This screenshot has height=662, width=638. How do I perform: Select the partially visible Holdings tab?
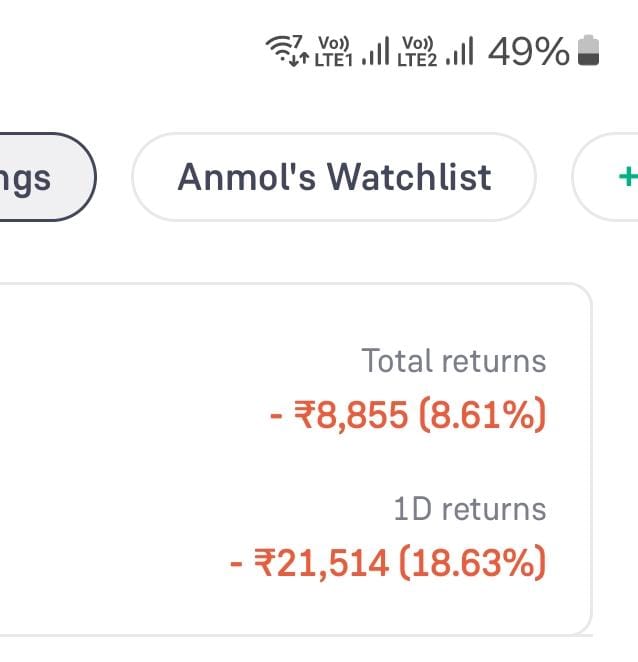click(x=46, y=177)
